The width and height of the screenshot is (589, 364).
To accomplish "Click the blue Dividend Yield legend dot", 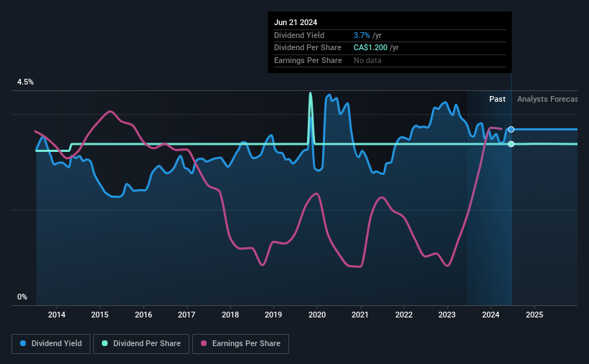I will [23, 343].
